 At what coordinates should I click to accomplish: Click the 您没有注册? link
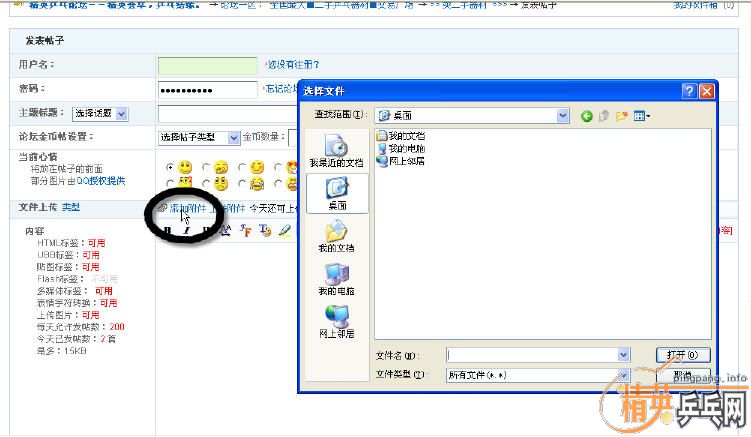pyautogui.click(x=293, y=65)
